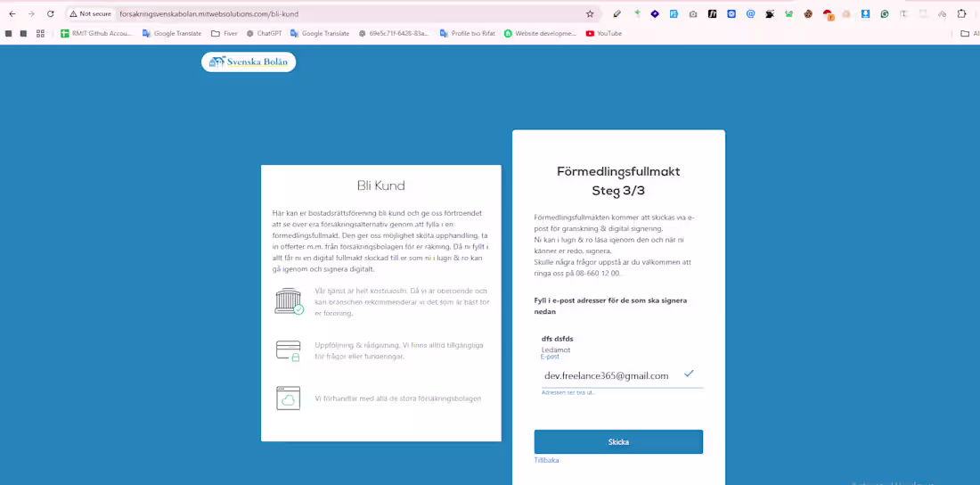Viewport: 980px width, 485px height.
Task: Click the 'Förmedlingsfullmakt' heading
Action: point(618,171)
